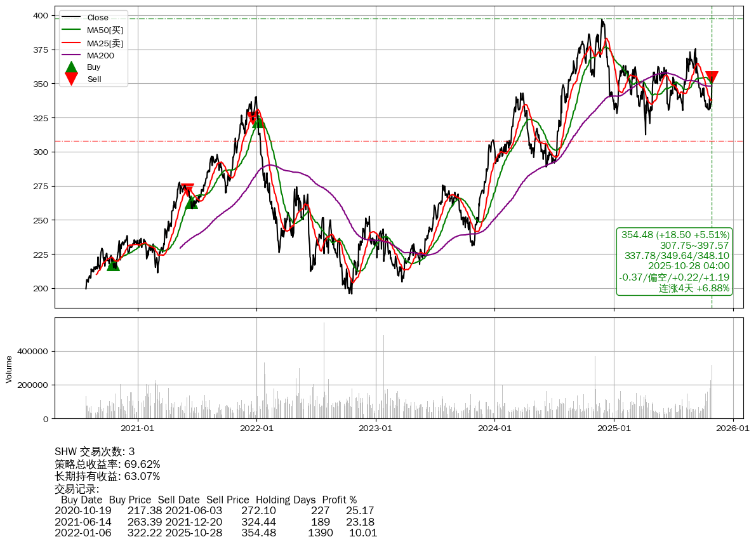Click the buy marker at the January 2022 peak
756x544 pixels.
[x=258, y=122]
